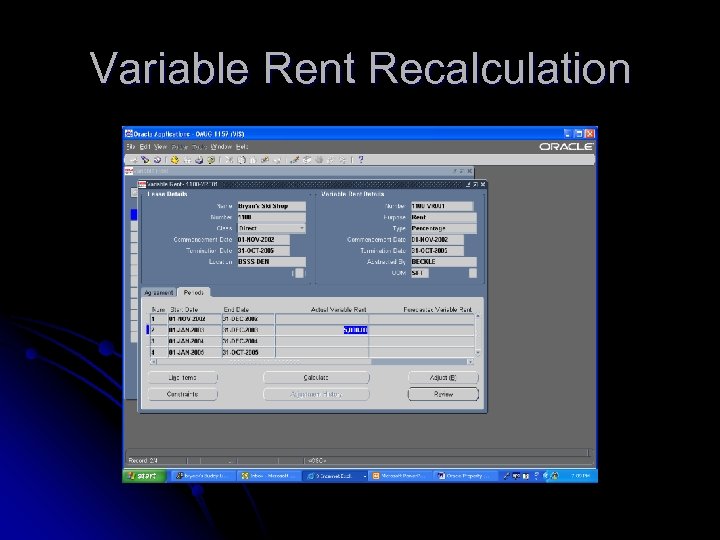Viewport: 720px width, 540px height.
Task: Click the Edit Field pencil toolbar icon
Action: (x=295, y=160)
